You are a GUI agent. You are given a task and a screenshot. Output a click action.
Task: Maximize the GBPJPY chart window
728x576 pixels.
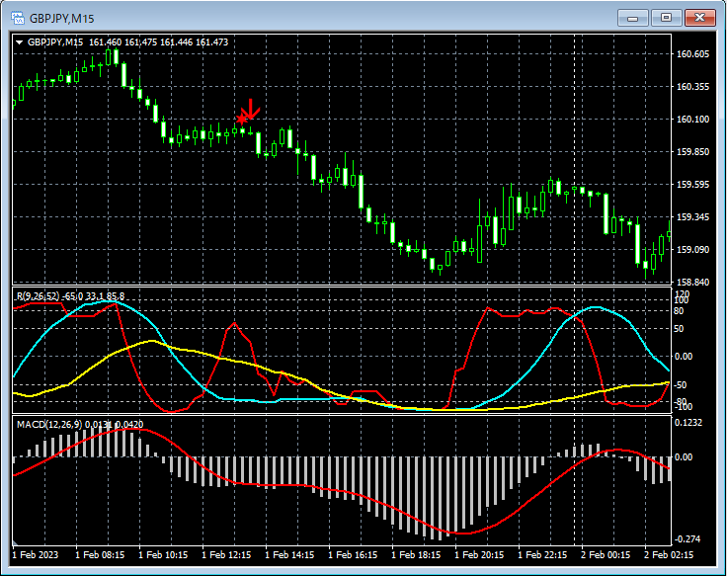coord(667,18)
